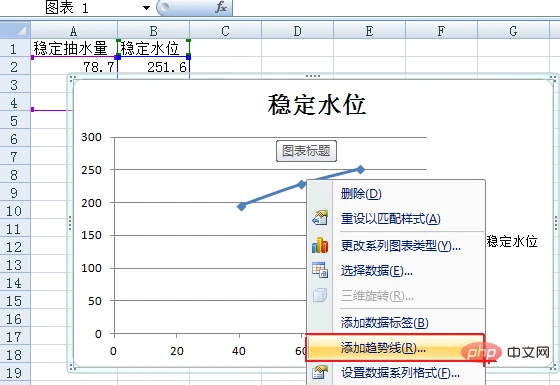The height and width of the screenshot is (385, 560).
Task: Click the chart top-left corner handle
Action: coord(72,78)
